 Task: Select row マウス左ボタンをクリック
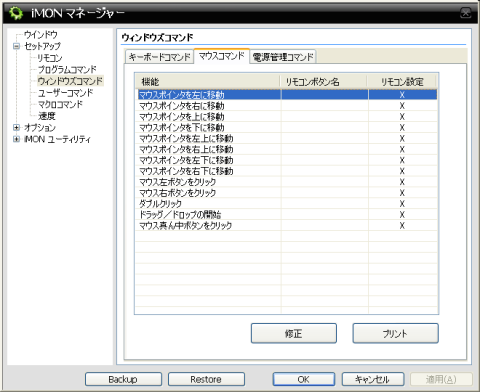point(286,182)
